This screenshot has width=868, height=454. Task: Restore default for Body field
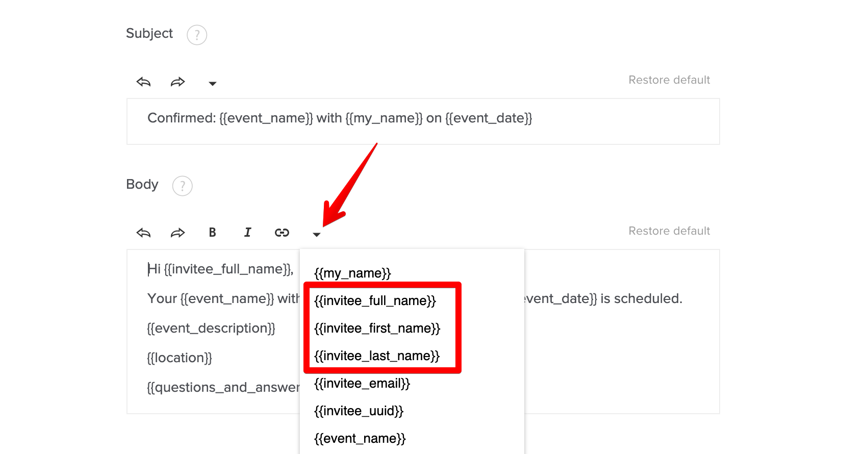point(669,231)
